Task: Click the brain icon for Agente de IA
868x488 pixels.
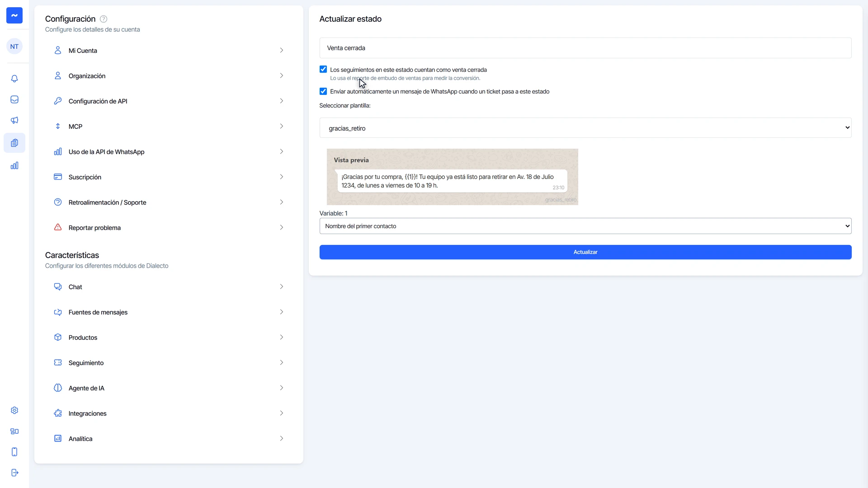Action: tap(58, 388)
